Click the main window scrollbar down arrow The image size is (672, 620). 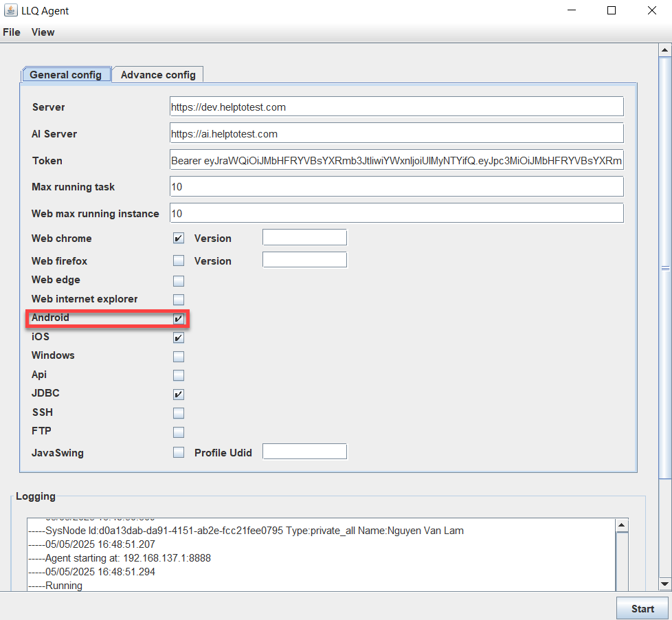pos(664,584)
